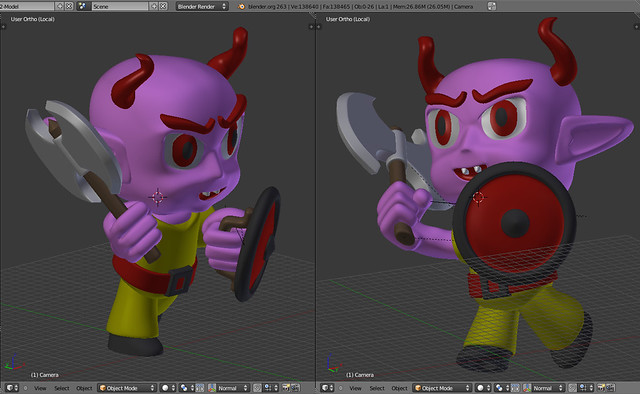The image size is (640, 394).
Task: Open View menu in right viewport header
Action: [356, 388]
